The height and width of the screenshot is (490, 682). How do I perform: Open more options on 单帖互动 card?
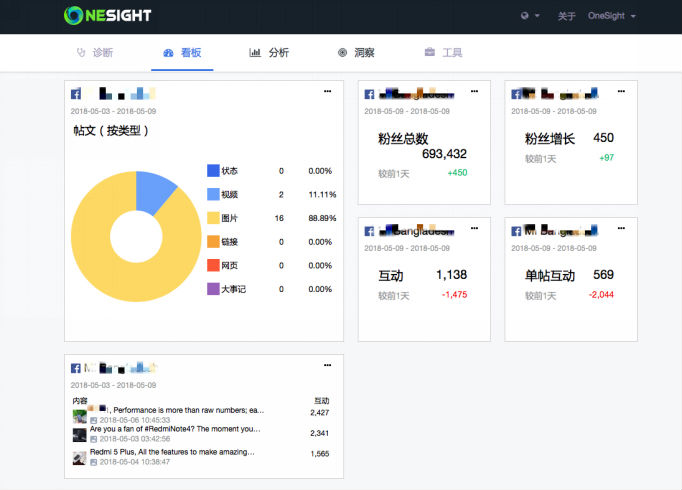pos(622,228)
